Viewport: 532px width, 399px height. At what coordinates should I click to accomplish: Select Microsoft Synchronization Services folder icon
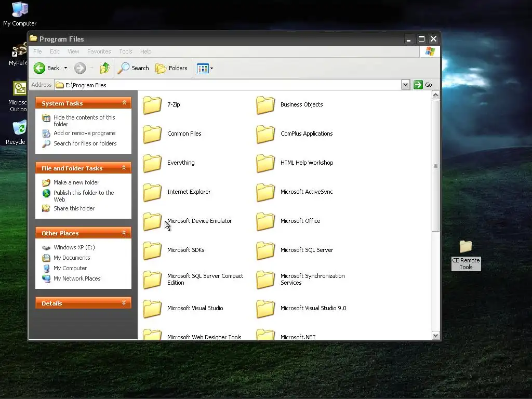[265, 280]
